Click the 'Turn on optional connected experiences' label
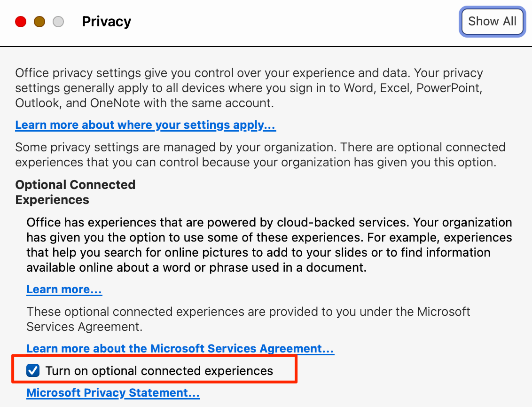 [159, 371]
